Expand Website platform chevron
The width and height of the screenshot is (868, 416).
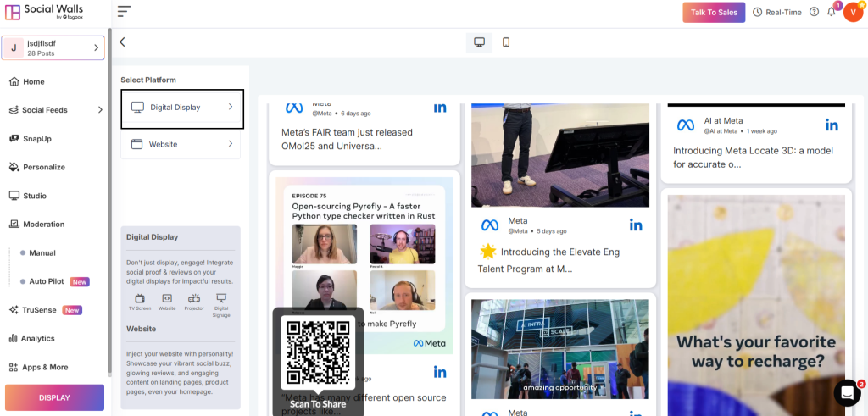tap(231, 144)
